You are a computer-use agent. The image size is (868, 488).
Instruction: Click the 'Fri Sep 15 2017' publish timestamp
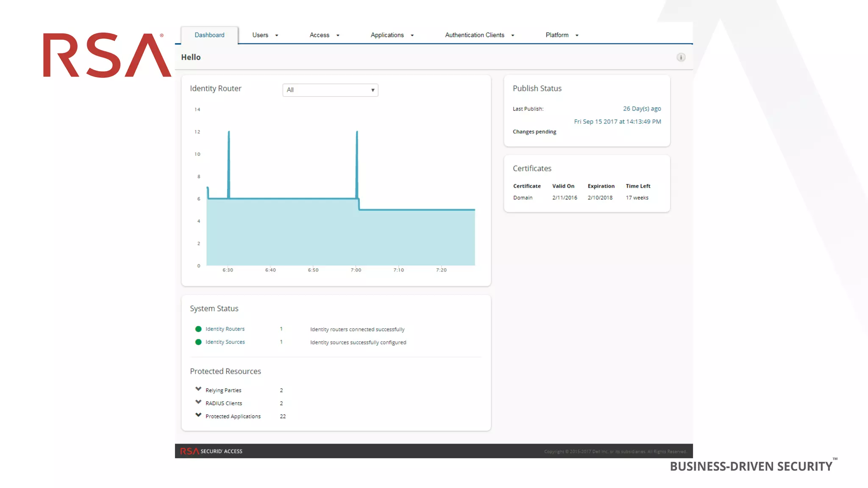(x=618, y=122)
